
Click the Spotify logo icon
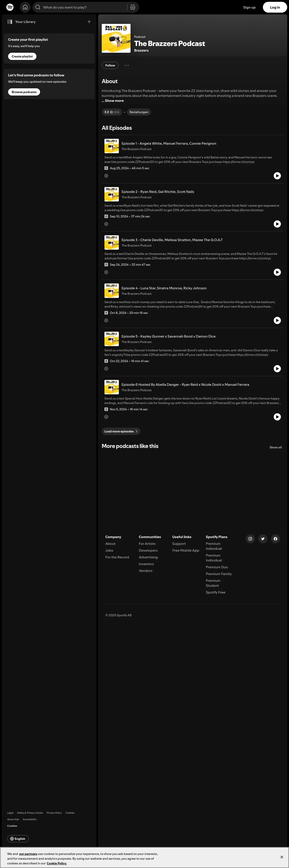click(x=10, y=7)
